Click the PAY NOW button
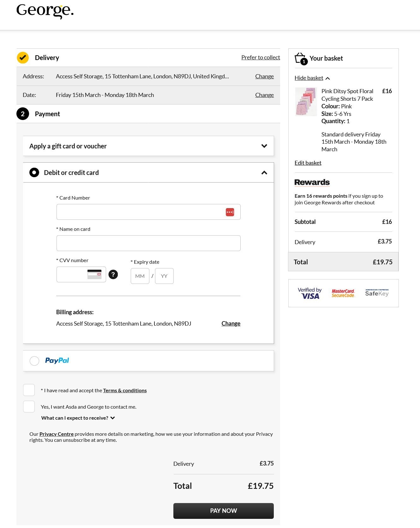Screen dimensions: 420x528 point(224,511)
